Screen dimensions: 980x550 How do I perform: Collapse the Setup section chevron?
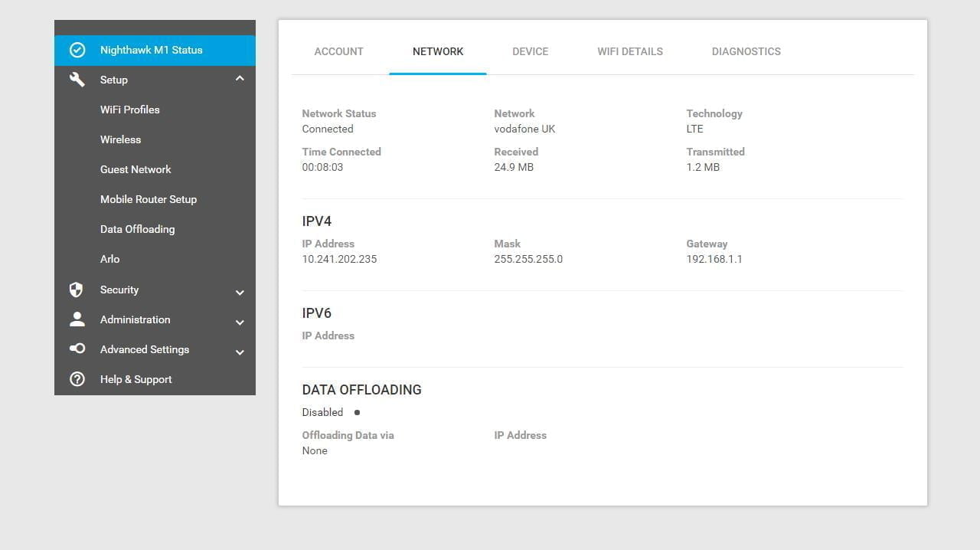(240, 79)
